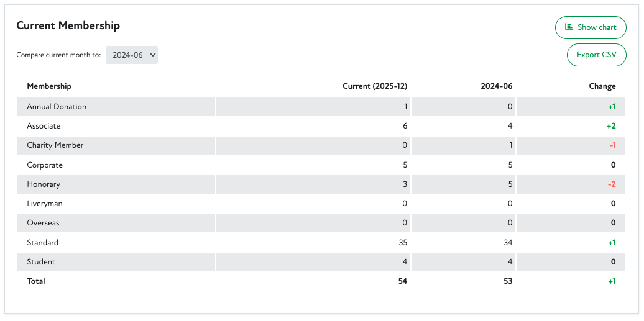
Task: Export the membership table as CSV
Action: 596,55
